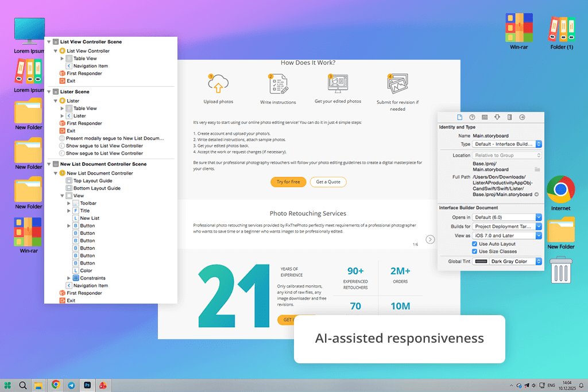The width and height of the screenshot is (588, 392).
Task: Click the Global Tint dark gray swatch
Action: [x=481, y=261]
